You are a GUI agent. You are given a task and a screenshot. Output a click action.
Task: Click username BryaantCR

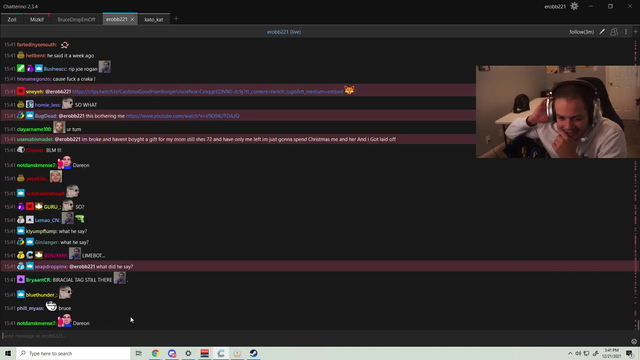(x=38, y=280)
